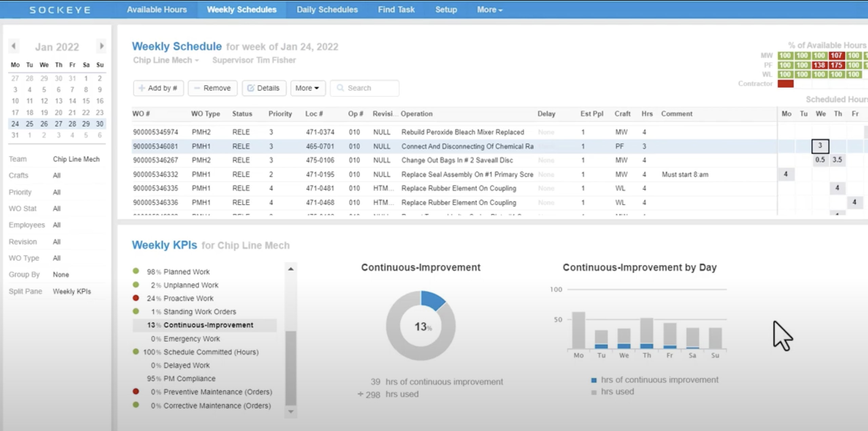The width and height of the screenshot is (868, 431).
Task: Expand the Chip Line Mech team dropdown
Action: [165, 60]
